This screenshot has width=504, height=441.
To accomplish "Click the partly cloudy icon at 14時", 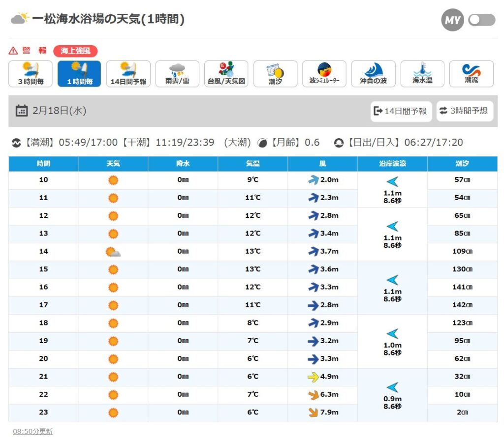I will pos(113,252).
